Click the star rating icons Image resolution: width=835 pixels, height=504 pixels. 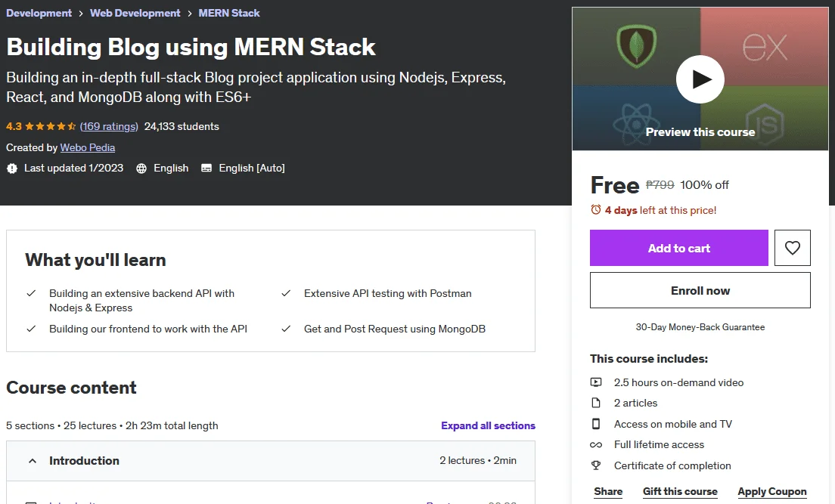click(x=51, y=126)
